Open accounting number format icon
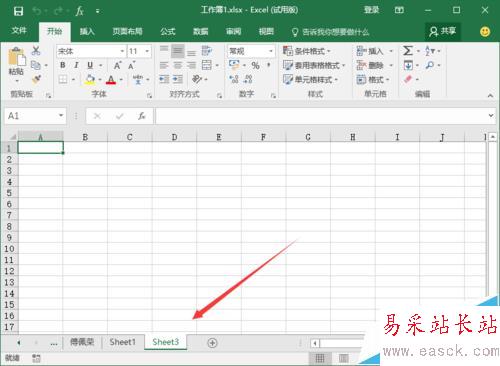 (234, 65)
